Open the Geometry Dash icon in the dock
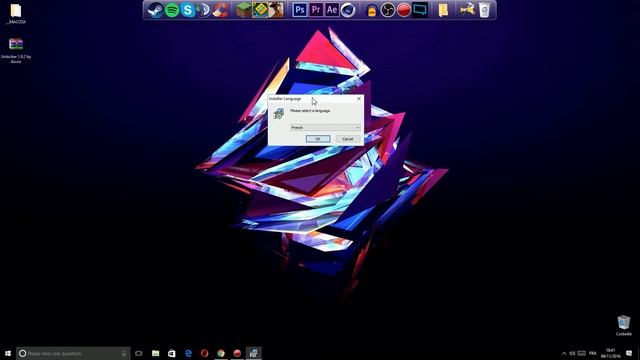The height and width of the screenshot is (360, 640). click(x=260, y=10)
